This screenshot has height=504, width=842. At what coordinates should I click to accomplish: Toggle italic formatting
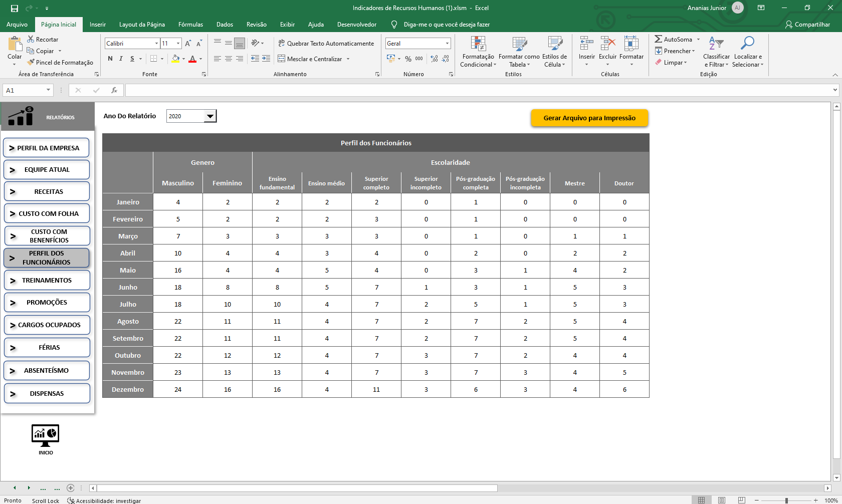[121, 59]
